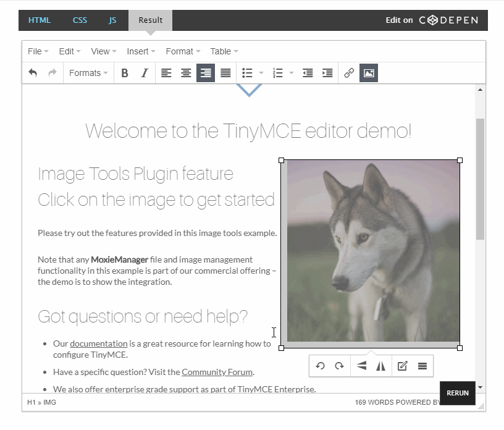
Task: Select the Result tab
Action: click(x=151, y=20)
